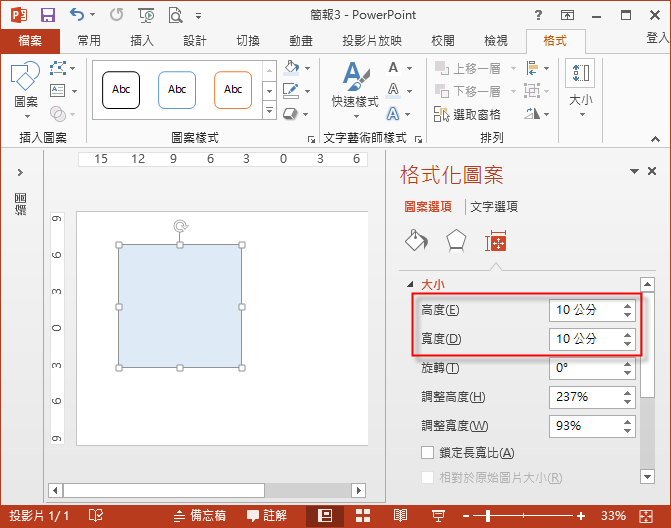
Task: Switch to Slide Sorter view icon
Action: 363,516
